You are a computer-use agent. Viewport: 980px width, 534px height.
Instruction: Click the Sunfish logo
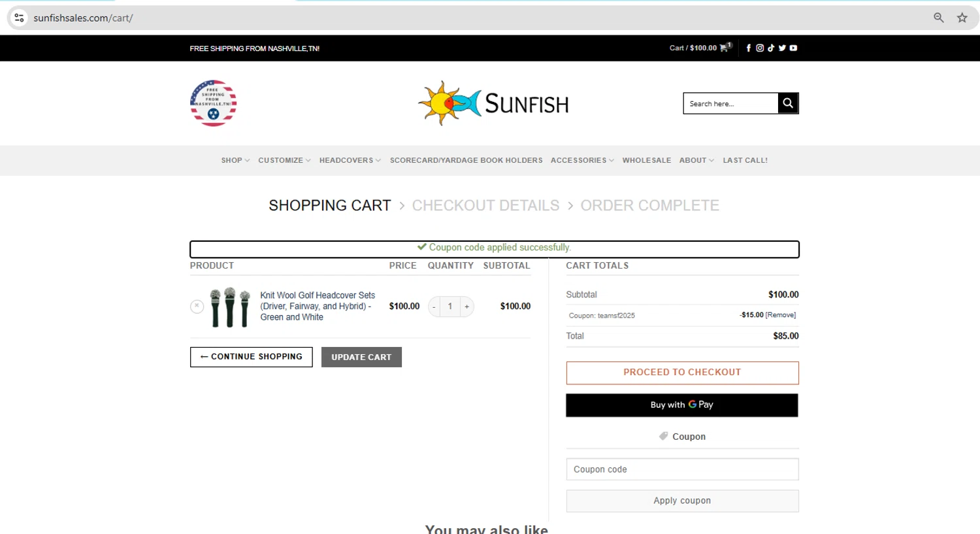click(493, 103)
